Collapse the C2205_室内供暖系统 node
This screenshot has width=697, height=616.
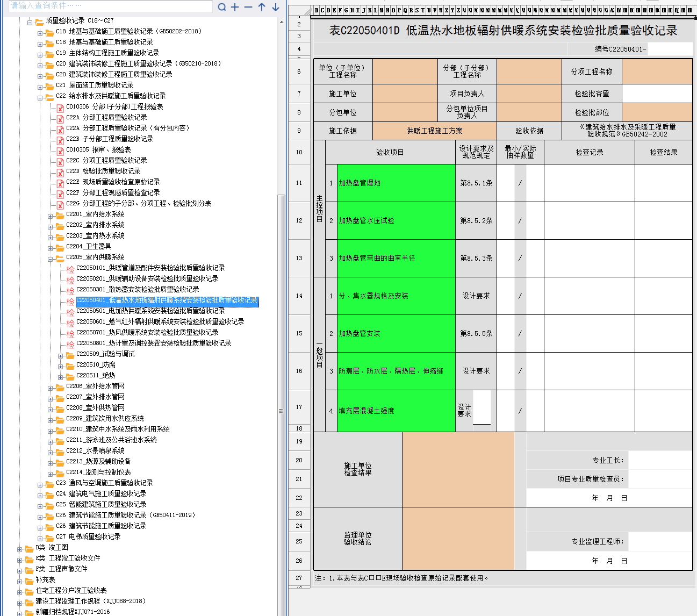click(x=50, y=259)
